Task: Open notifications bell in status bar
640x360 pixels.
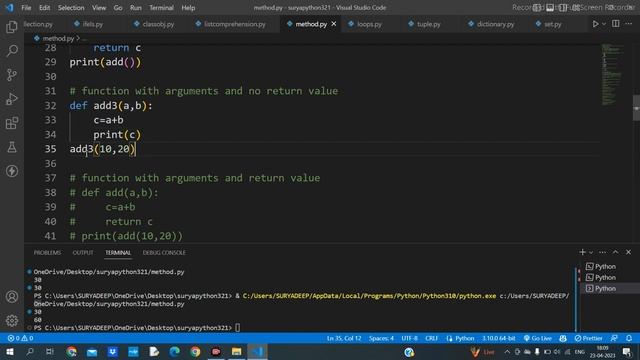Action: tap(629, 338)
